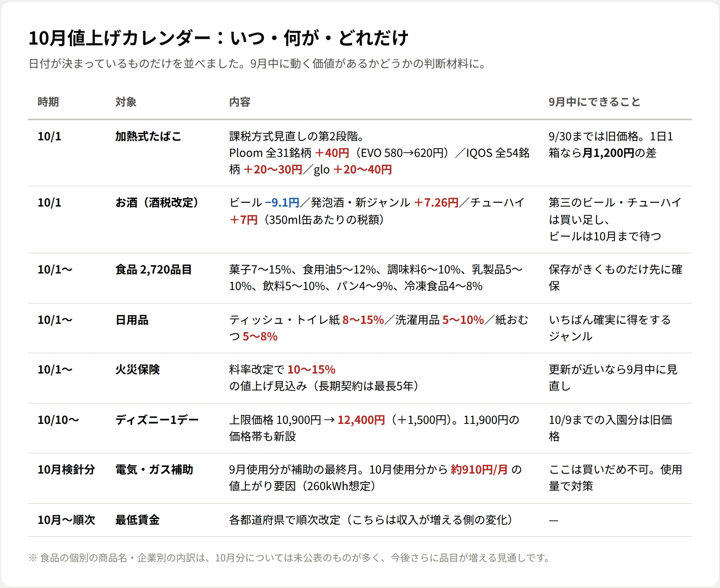Screen dimensions: 720x588
Task: Click the red 約910円/月 value
Action: [x=479, y=470]
